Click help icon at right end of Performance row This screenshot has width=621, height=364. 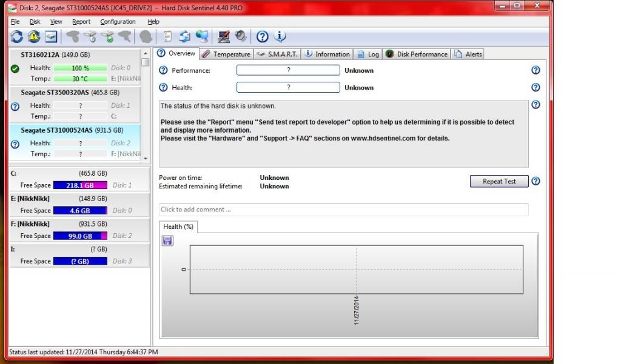tap(535, 70)
